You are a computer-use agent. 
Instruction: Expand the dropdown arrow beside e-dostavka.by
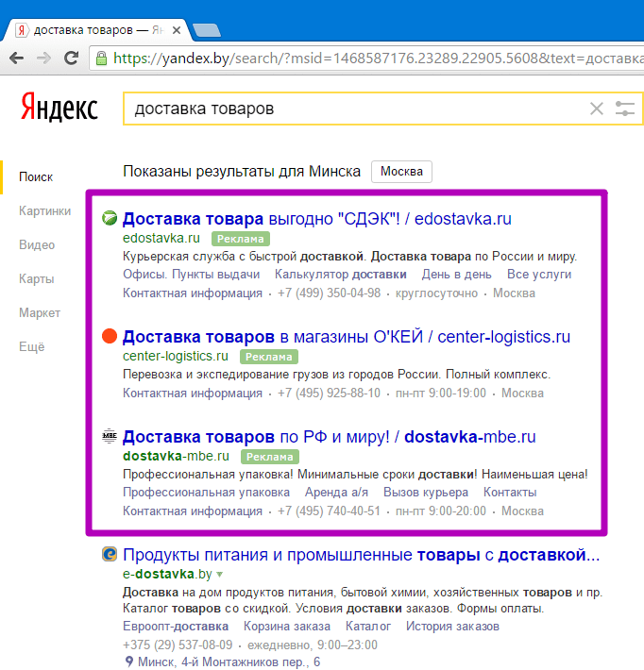(220, 575)
